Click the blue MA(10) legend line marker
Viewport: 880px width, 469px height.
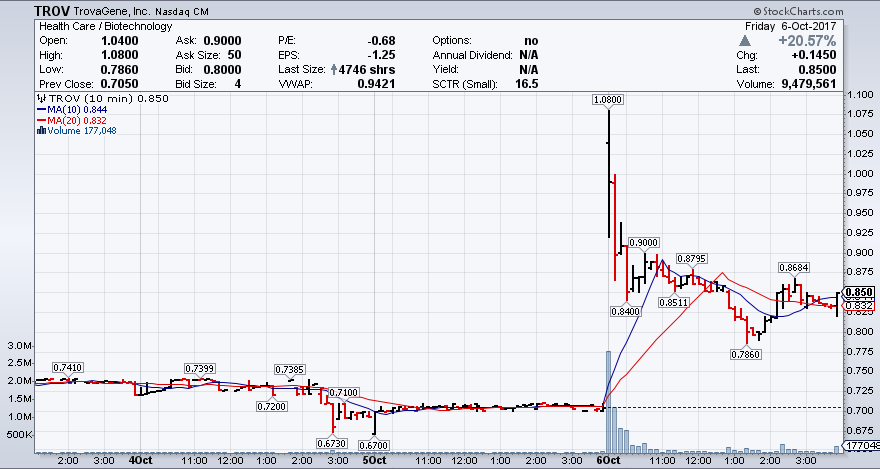pos(39,110)
